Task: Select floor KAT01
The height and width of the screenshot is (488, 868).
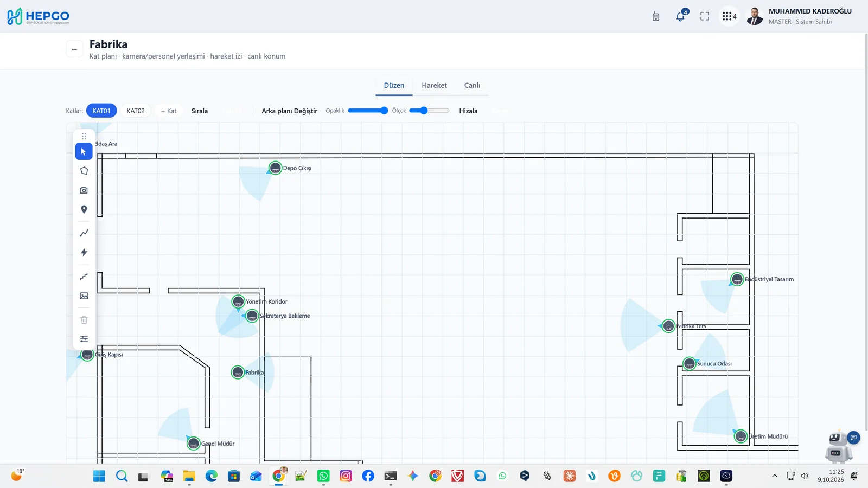Action: (101, 111)
